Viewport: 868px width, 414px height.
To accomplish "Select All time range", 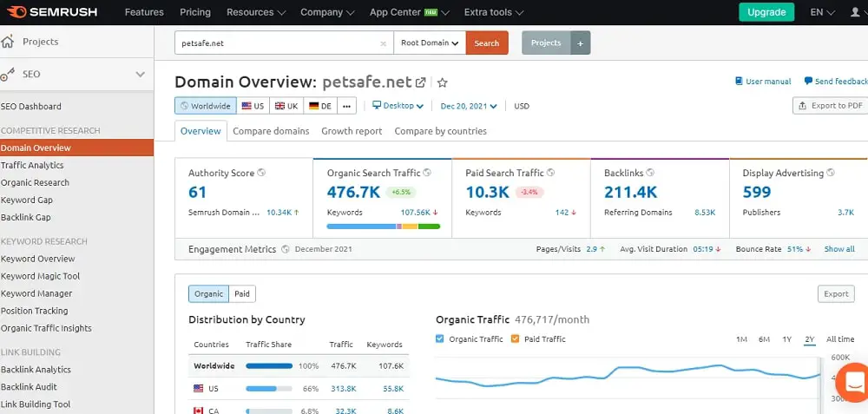I will click(x=840, y=339).
